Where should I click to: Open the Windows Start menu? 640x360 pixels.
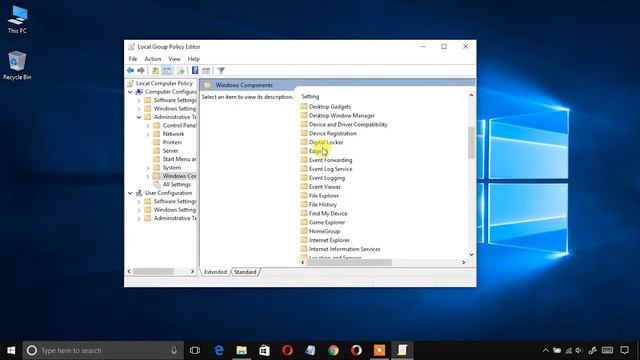pyautogui.click(x=11, y=350)
